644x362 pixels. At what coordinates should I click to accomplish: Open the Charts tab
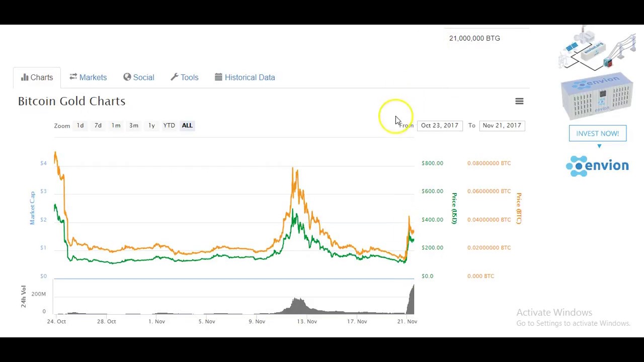(x=37, y=77)
